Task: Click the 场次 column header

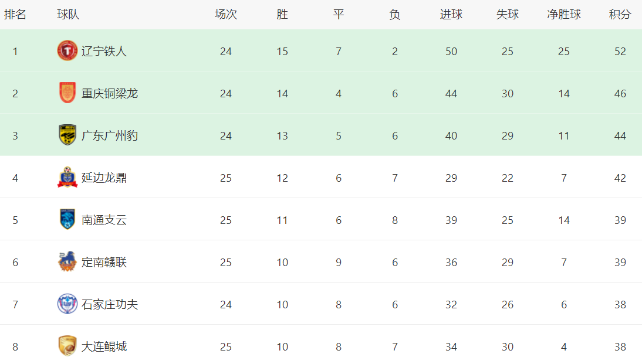Action: point(226,15)
